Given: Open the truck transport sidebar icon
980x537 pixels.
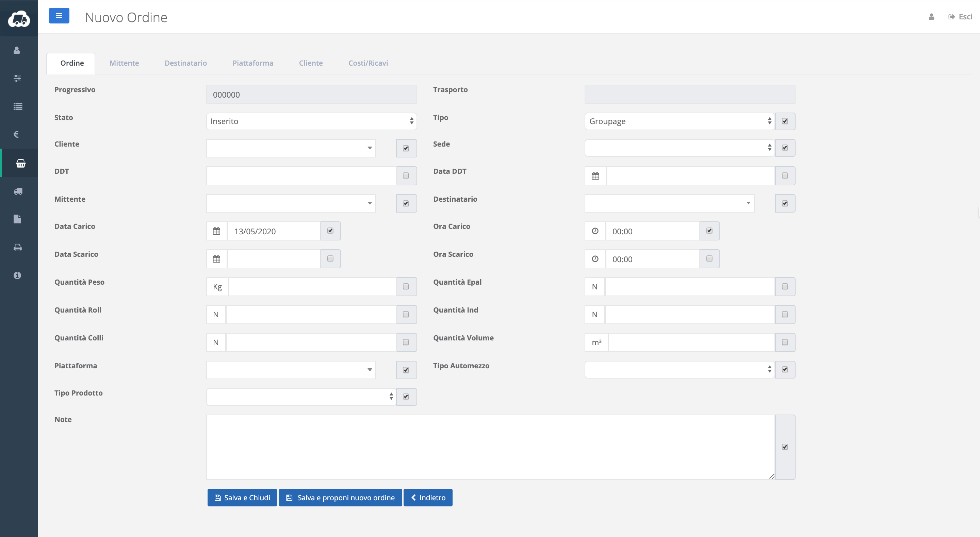Looking at the screenshot, I should coord(18,191).
